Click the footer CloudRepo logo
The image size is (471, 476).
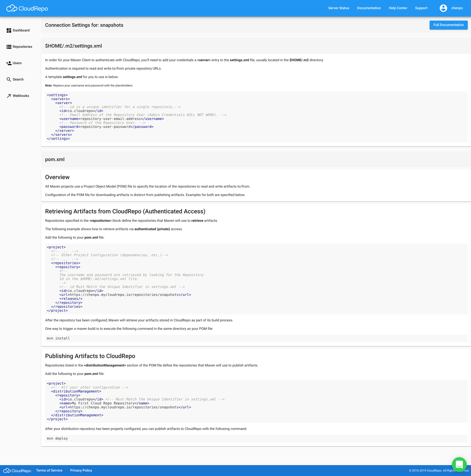coord(17,471)
